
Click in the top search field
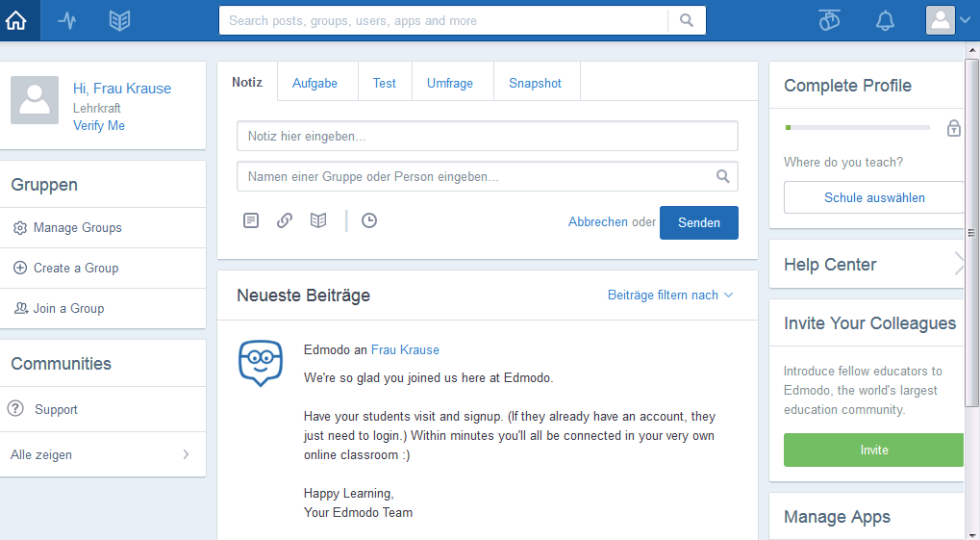click(443, 20)
